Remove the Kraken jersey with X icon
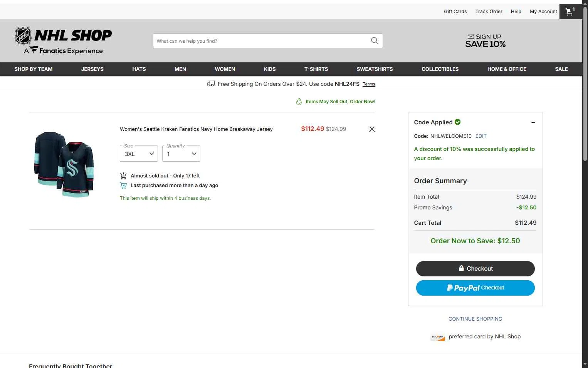Viewport: 588px width, 368px height. [x=372, y=129]
